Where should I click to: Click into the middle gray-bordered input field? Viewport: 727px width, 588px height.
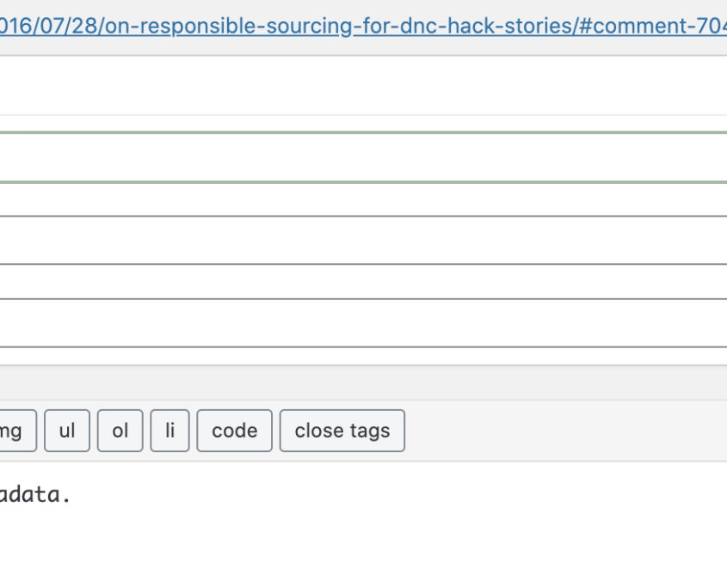pos(363,240)
